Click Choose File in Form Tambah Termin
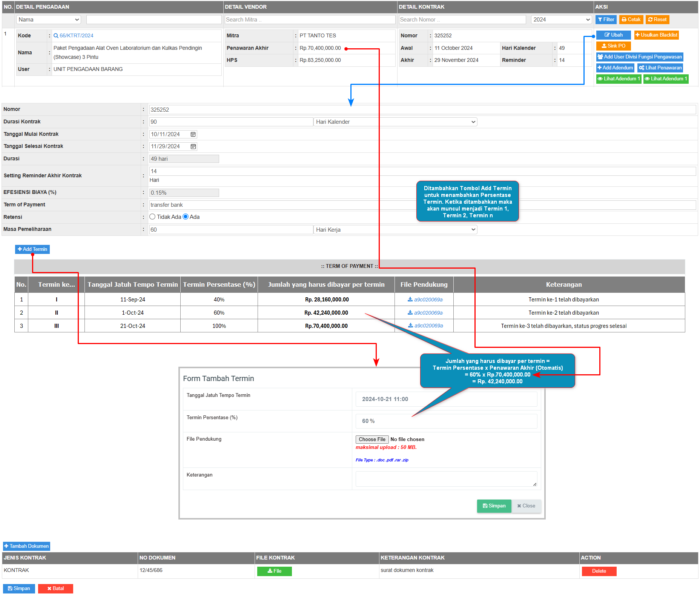Image resolution: width=700 pixels, height=598 pixels. [x=372, y=440]
